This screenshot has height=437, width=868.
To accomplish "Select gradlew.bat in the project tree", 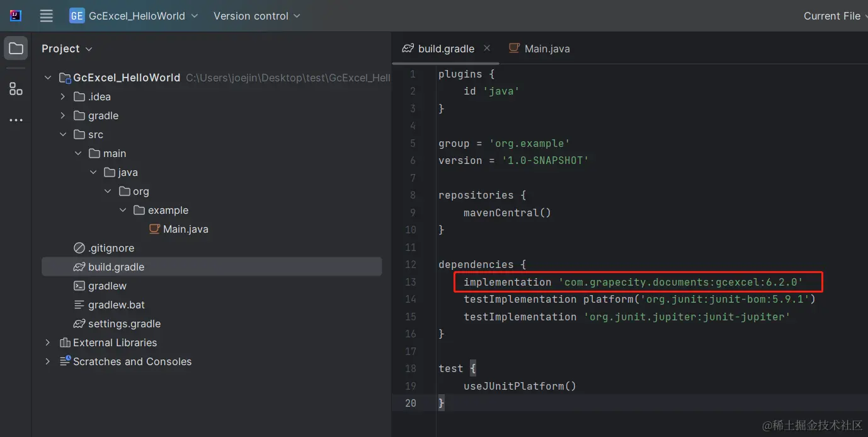I will (117, 305).
